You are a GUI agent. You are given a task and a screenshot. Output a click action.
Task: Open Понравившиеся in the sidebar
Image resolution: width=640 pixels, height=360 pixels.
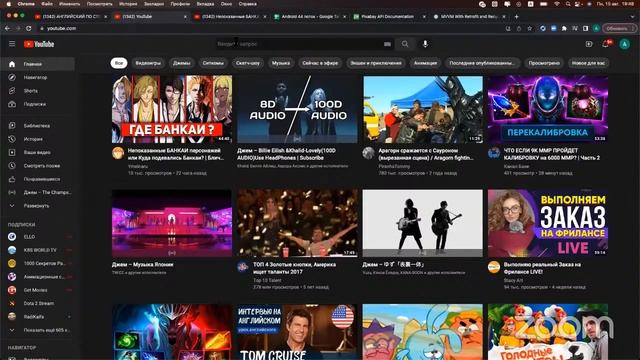click(x=38, y=179)
